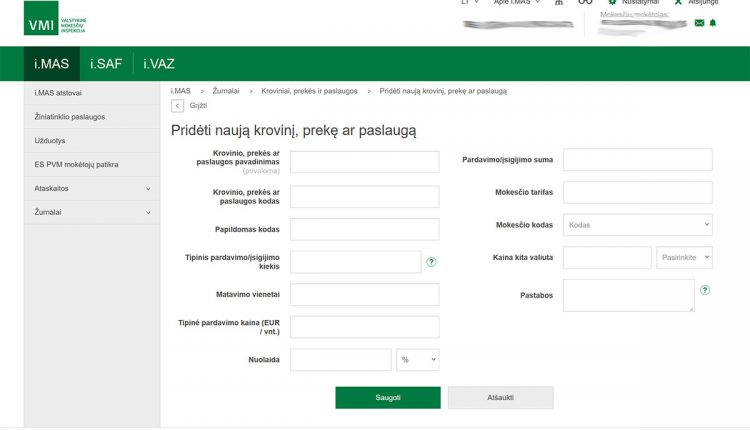This screenshot has width=750, height=430.
Task: Click the glasses accessibility icon
Action: pyautogui.click(x=585, y=3)
